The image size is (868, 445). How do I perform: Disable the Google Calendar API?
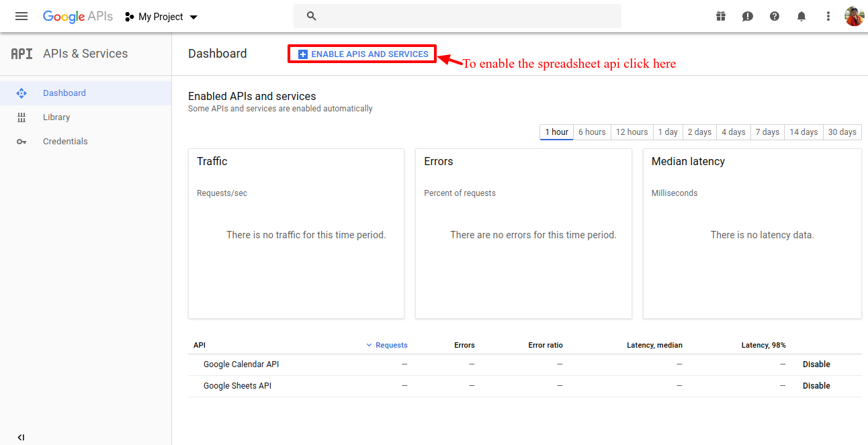(816, 364)
